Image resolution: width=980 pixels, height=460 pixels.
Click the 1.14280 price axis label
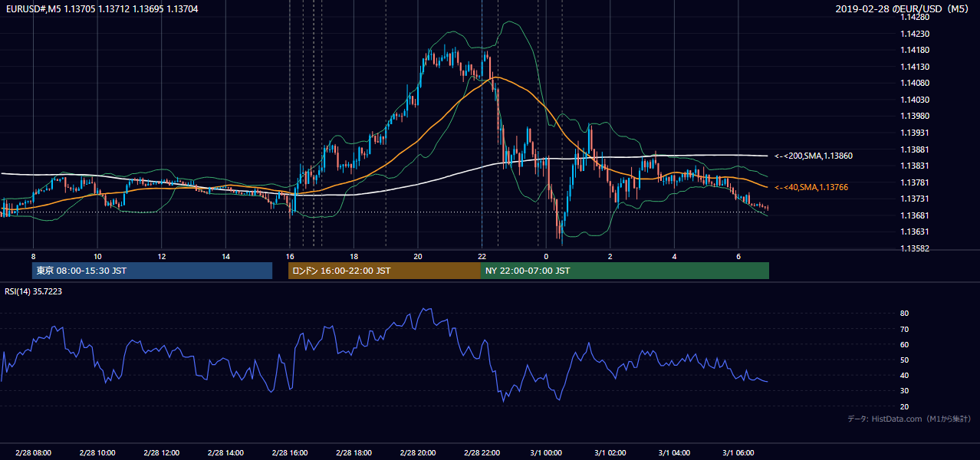[914, 17]
